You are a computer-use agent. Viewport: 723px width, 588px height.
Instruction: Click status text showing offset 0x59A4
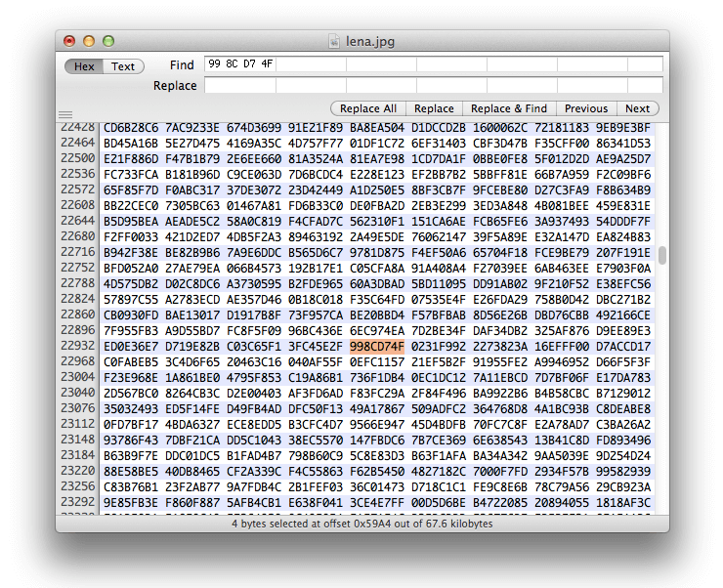coord(361,524)
